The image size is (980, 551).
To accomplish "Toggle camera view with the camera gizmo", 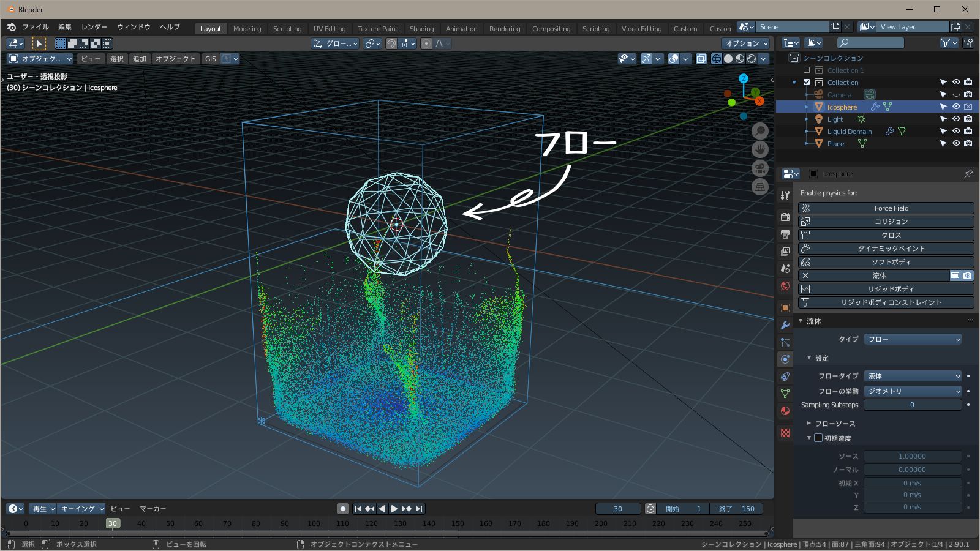I will click(x=760, y=168).
